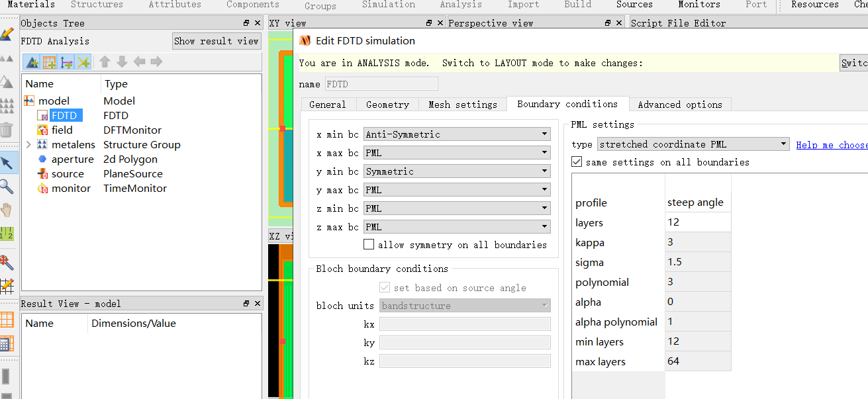The image size is (868, 399).
Task: Click the ky input field
Action: click(x=465, y=343)
